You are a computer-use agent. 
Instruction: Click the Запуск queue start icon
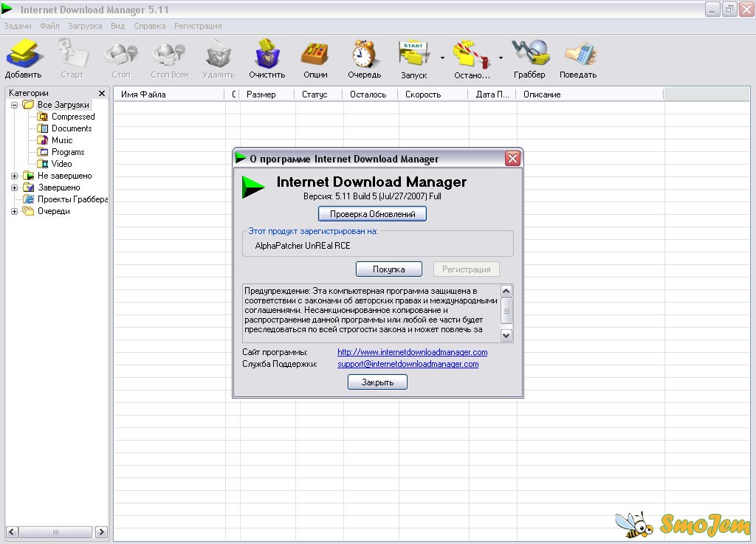click(413, 54)
